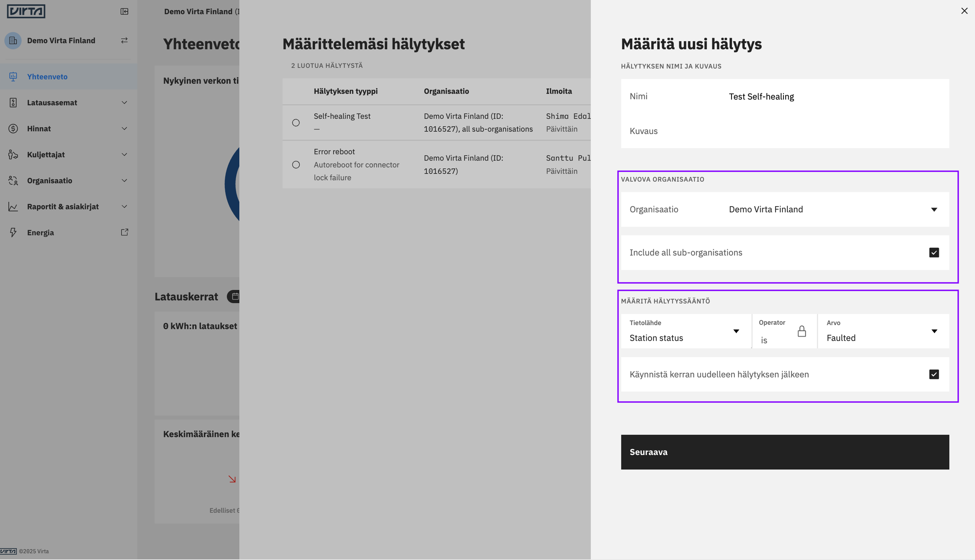Open Latausasemat menu item
This screenshot has width=975, height=560.
69,103
